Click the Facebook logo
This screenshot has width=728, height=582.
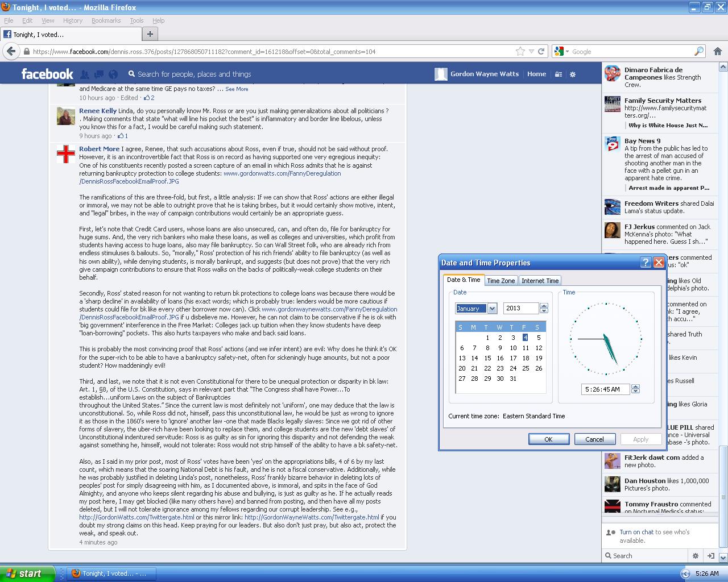(47, 74)
